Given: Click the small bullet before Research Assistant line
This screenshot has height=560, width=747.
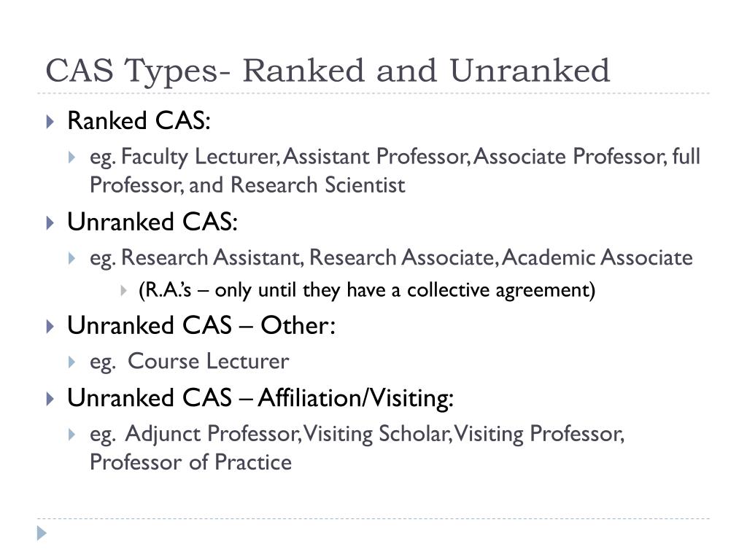Looking at the screenshot, I should tap(72, 259).
